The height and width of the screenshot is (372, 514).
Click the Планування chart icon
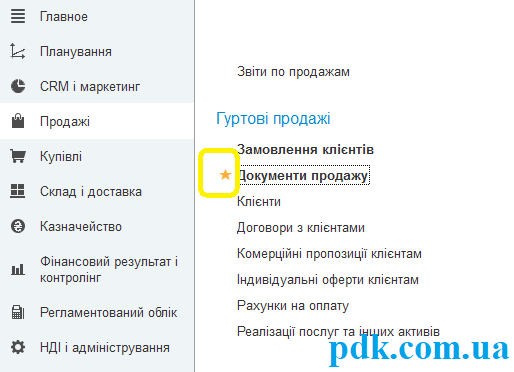[x=18, y=51]
